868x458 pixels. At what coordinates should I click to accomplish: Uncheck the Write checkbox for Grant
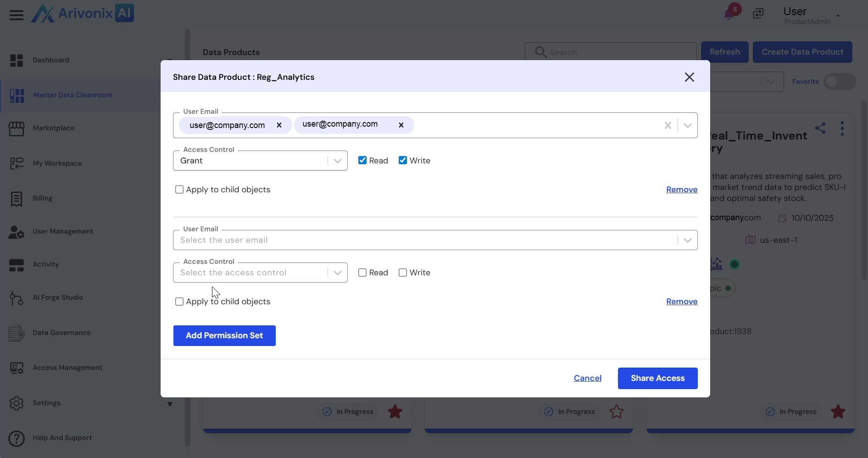403,161
